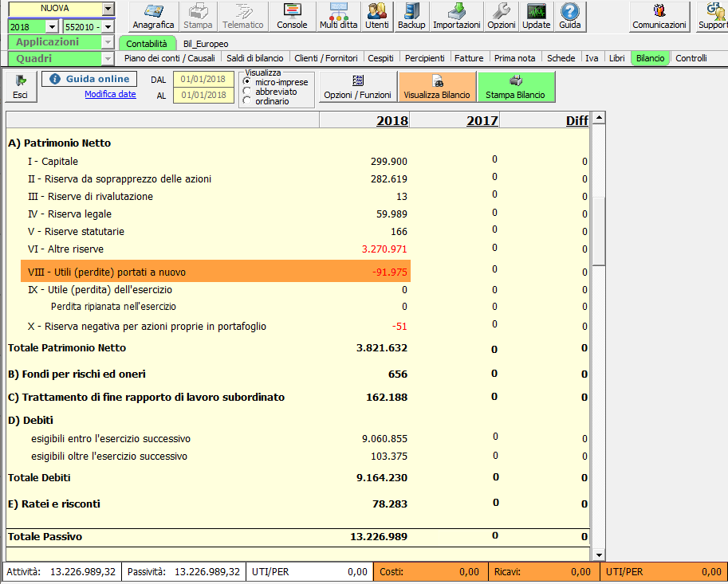The width and height of the screenshot is (728, 584).
Task: Open Utenti management
Action: (377, 17)
